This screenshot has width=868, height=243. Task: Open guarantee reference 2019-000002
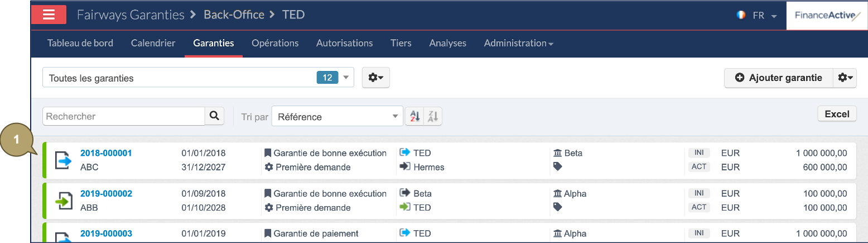click(x=106, y=194)
